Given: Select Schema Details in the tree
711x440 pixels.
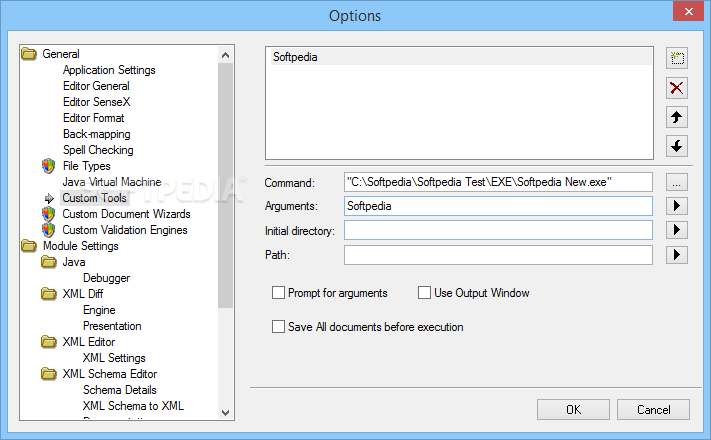Looking at the screenshot, I should click(x=120, y=390).
